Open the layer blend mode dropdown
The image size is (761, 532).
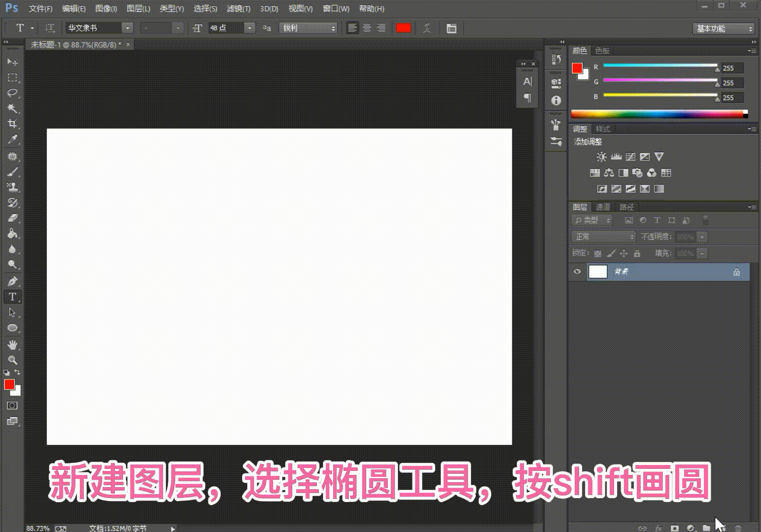point(604,237)
